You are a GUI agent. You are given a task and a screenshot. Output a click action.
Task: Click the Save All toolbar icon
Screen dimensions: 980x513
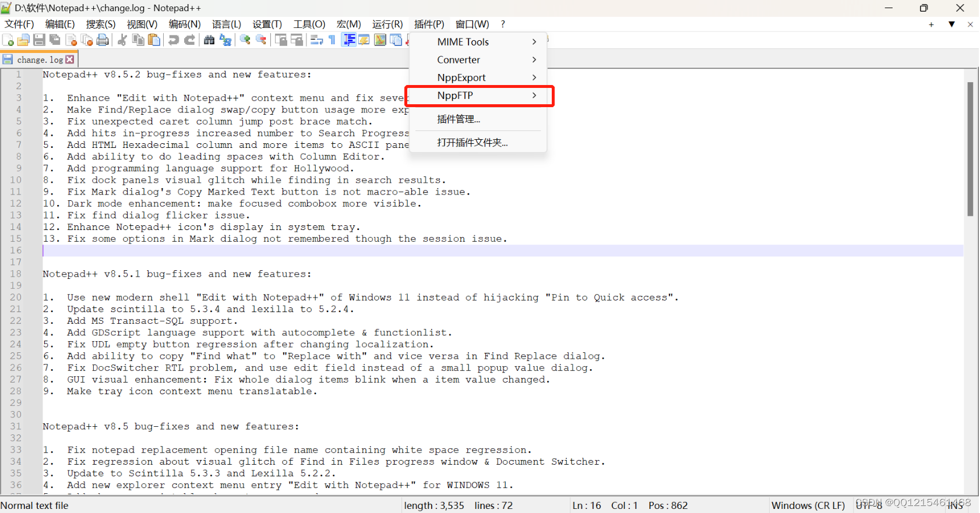pyautogui.click(x=55, y=40)
